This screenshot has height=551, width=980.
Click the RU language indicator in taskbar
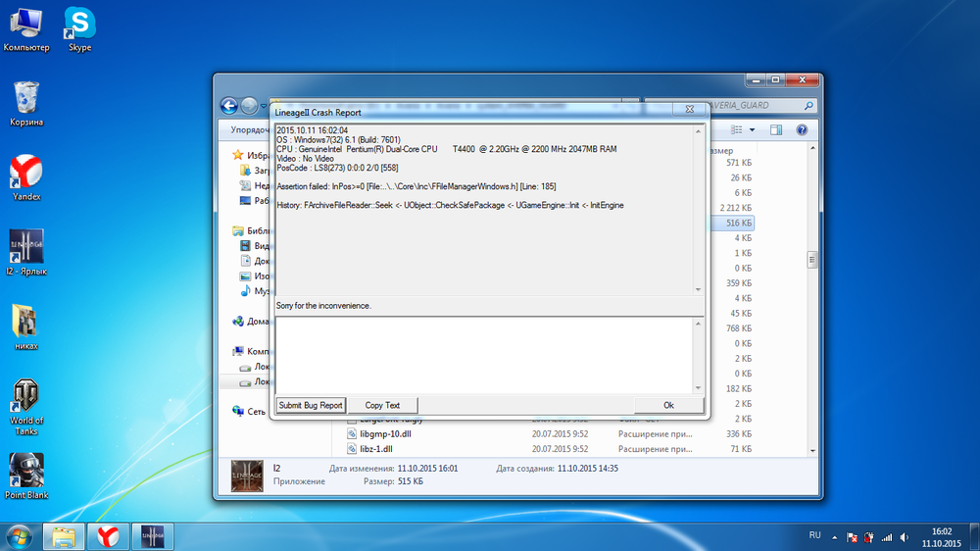pos(814,536)
